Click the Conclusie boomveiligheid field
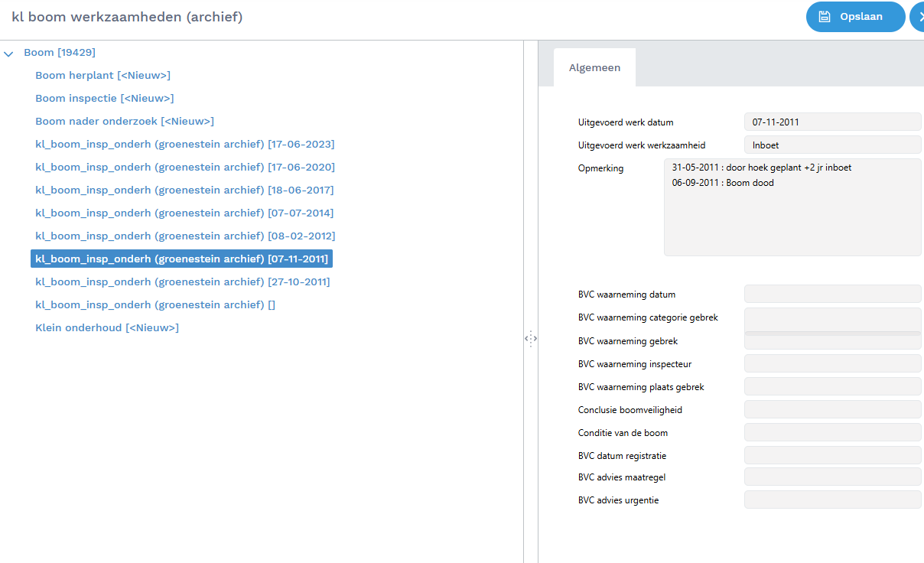This screenshot has height=563, width=924. coord(831,410)
